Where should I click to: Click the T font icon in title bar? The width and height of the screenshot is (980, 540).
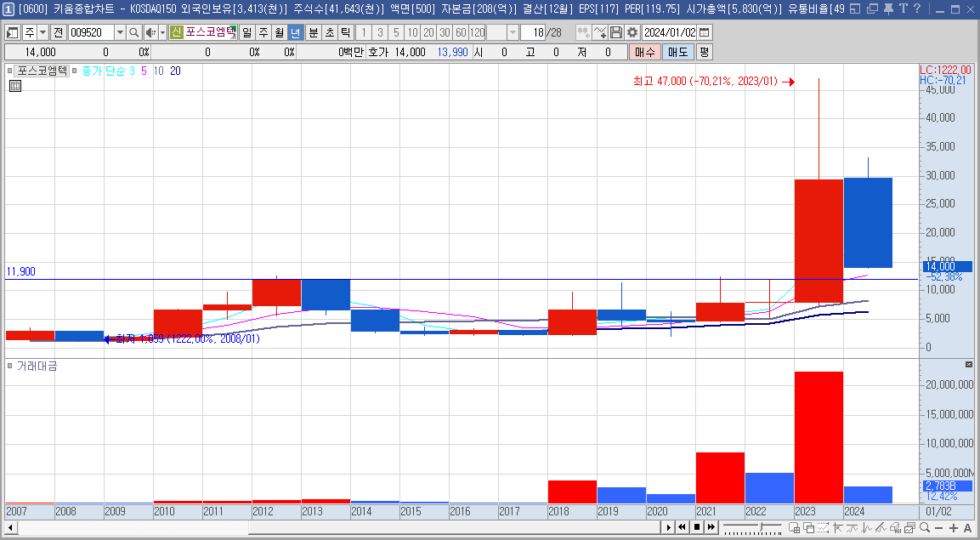tap(904, 9)
